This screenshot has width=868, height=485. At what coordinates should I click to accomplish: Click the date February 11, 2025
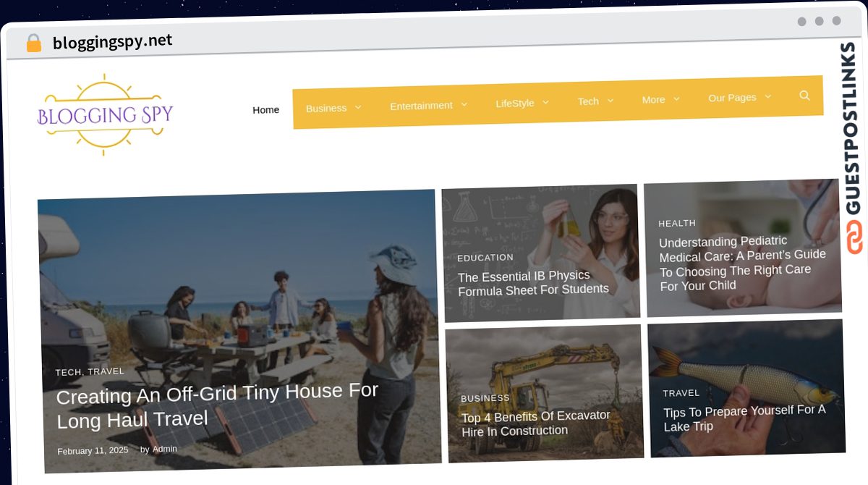click(93, 450)
